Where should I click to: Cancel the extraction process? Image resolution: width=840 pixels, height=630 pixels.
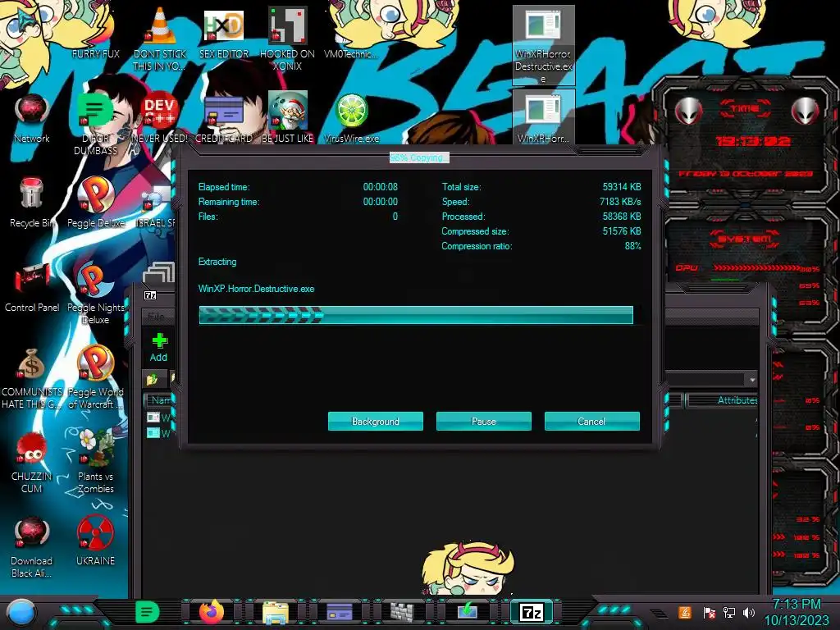(x=591, y=421)
